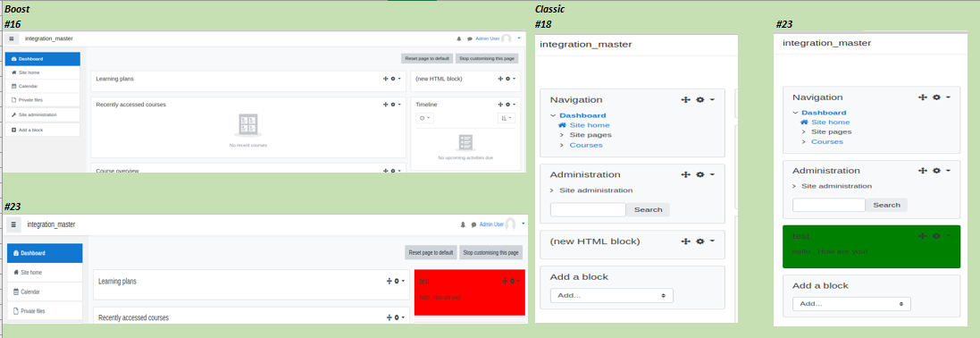Click move icon of Administration block, Classic #18
This screenshot has width=980, height=338.
(x=685, y=174)
